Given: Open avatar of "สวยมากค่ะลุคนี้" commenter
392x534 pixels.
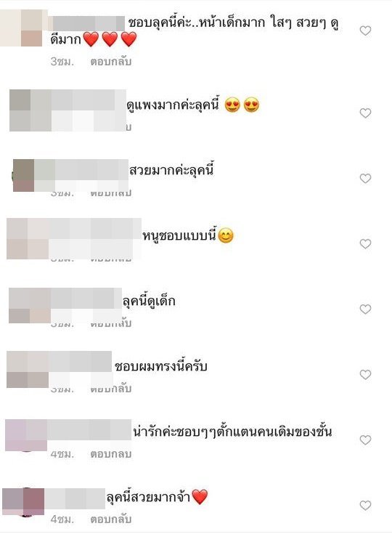Looking at the screenshot, I should click(23, 175).
